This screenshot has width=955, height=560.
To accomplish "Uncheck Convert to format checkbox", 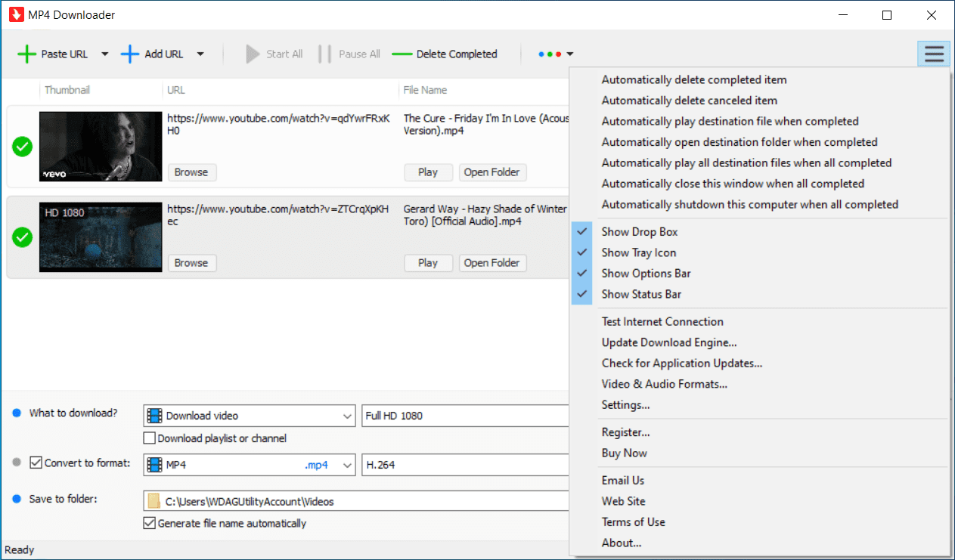I will tap(36, 463).
